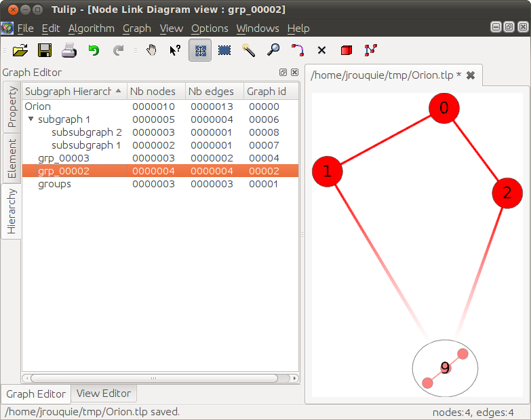Open the Graph menu
Screen dimensions: 531x420
point(137,28)
